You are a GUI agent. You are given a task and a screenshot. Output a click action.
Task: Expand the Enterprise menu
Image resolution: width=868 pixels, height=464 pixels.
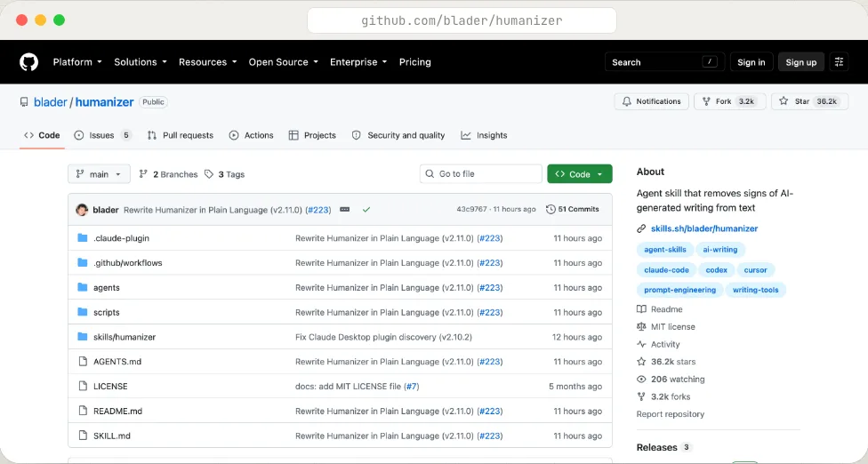[x=358, y=62]
